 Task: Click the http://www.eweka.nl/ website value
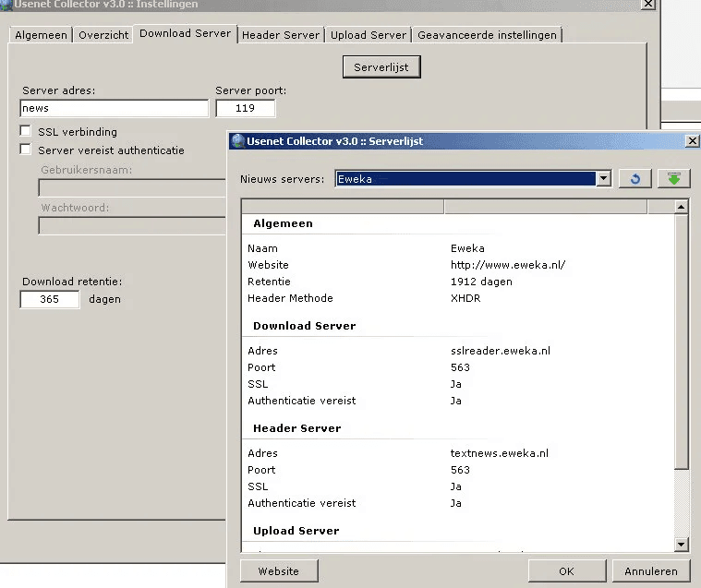[508, 265]
